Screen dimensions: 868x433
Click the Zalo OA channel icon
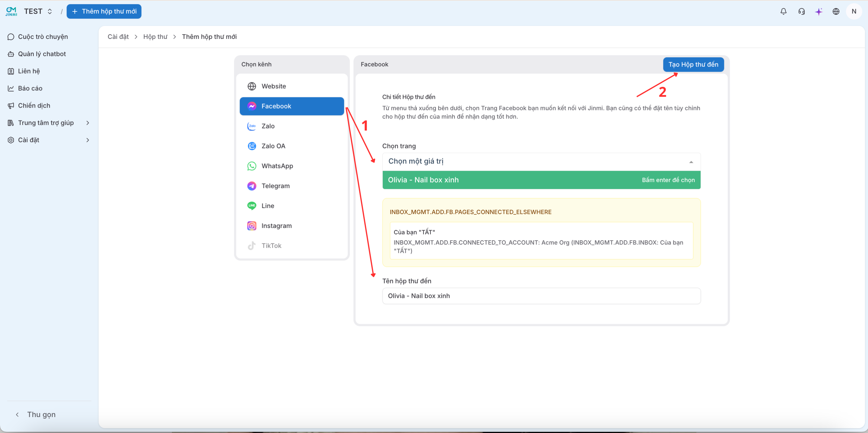coord(252,146)
